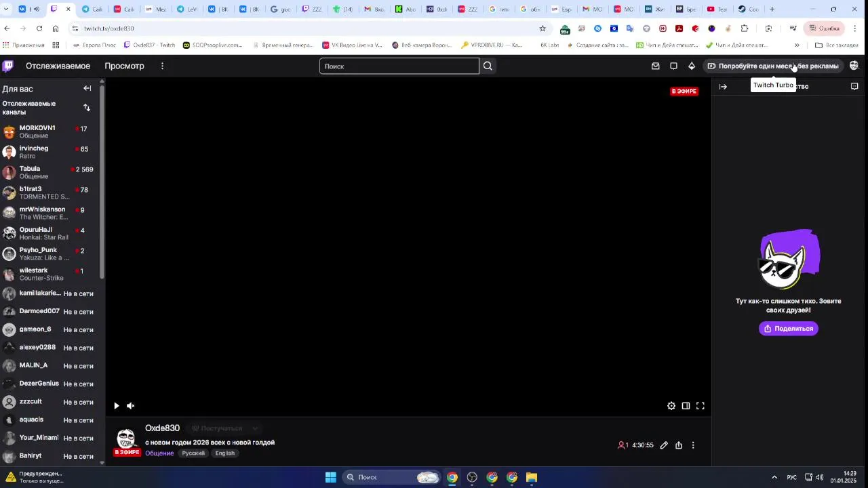Open OBS Studio from the taskbar
The image size is (868, 488).
tap(472, 477)
